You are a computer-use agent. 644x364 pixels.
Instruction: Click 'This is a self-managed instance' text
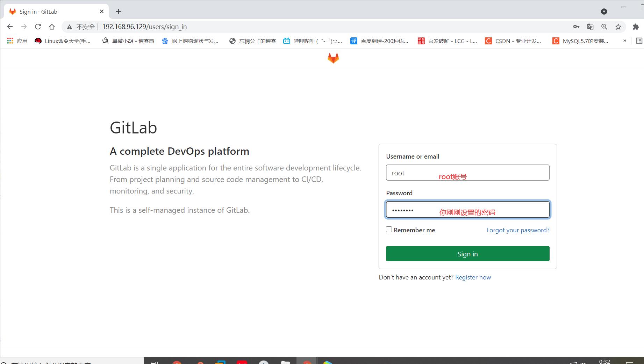pyautogui.click(x=180, y=210)
